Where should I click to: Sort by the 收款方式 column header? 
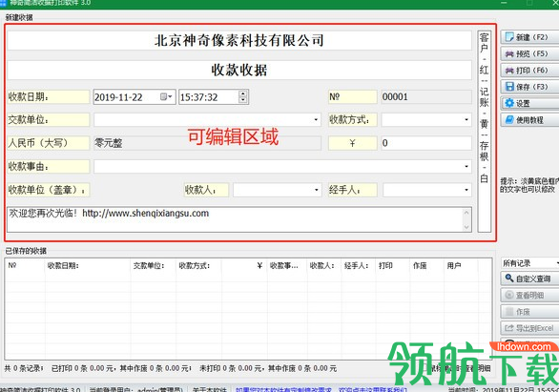(x=198, y=265)
